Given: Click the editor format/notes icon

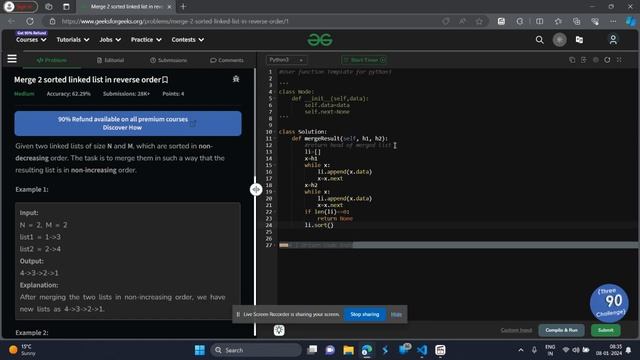Looking at the screenshot, I should 584,60.
